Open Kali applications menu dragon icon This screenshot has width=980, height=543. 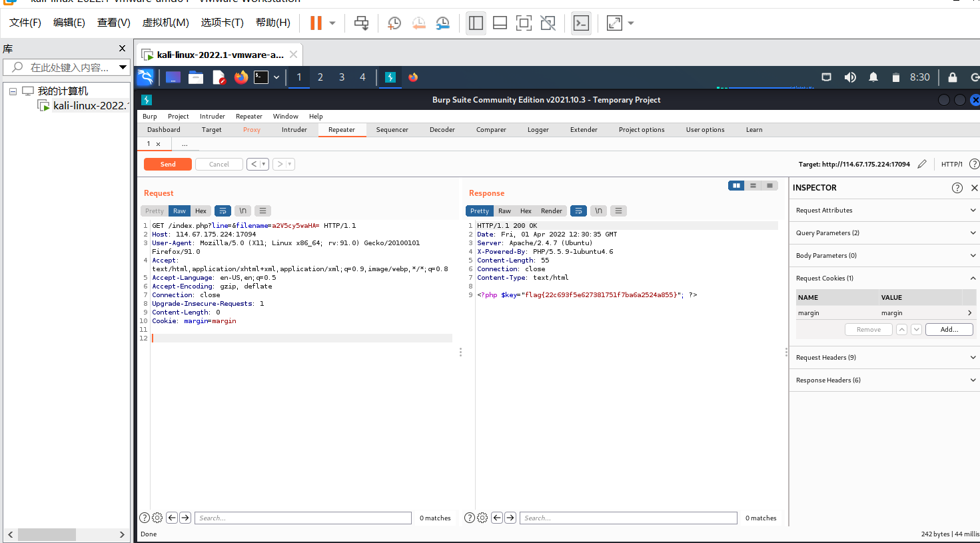click(145, 77)
